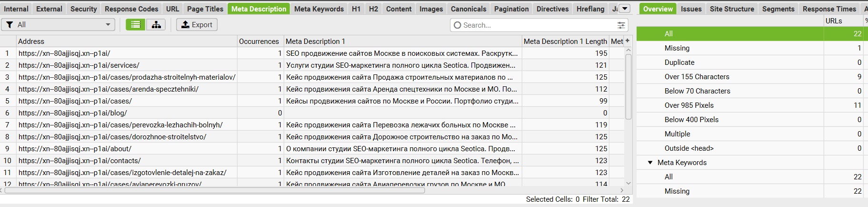Click scroll right arrow under the table

coord(622,190)
